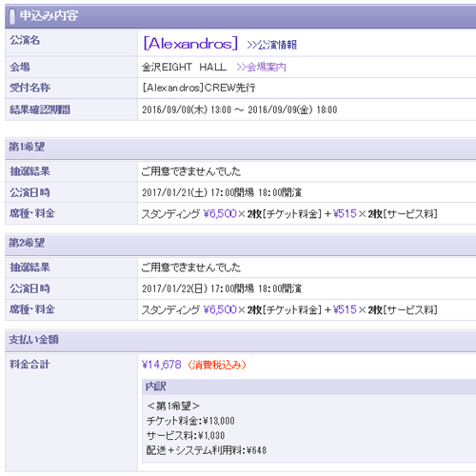Select the ¥14,678 total amount

162,365
